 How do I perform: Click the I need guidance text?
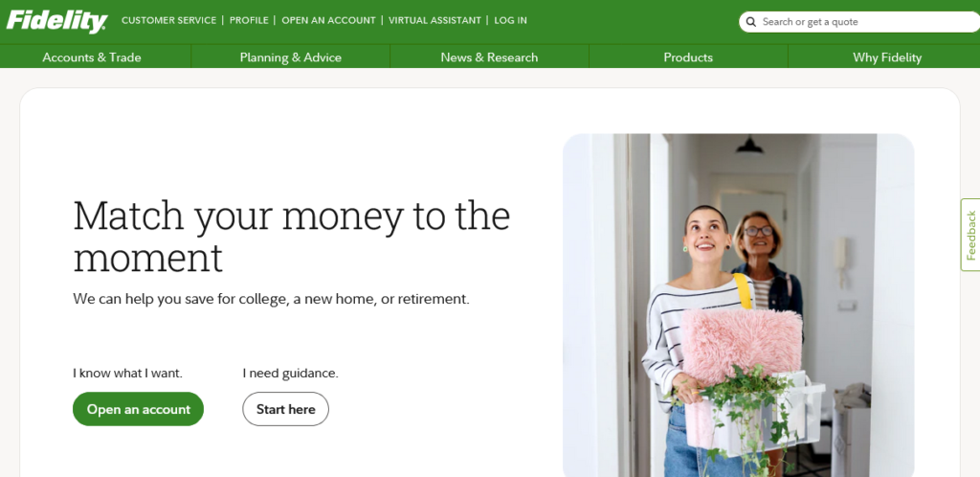pos(291,374)
